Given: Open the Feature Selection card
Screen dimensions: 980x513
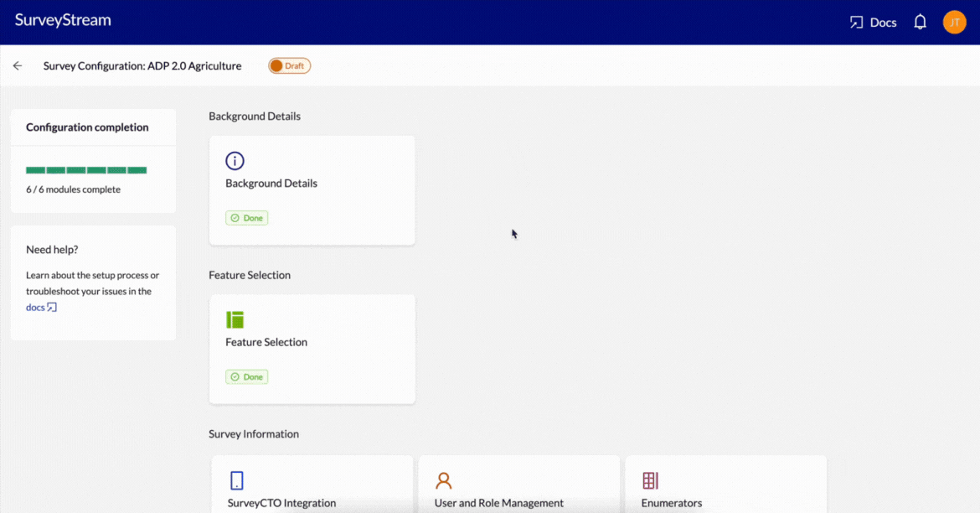Looking at the screenshot, I should pyautogui.click(x=312, y=349).
